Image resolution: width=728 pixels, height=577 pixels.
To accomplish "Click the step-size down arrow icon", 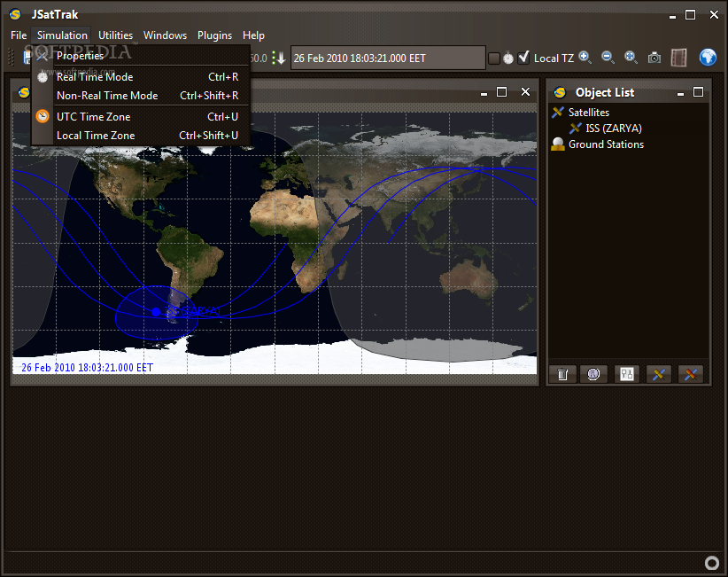I will [279, 58].
